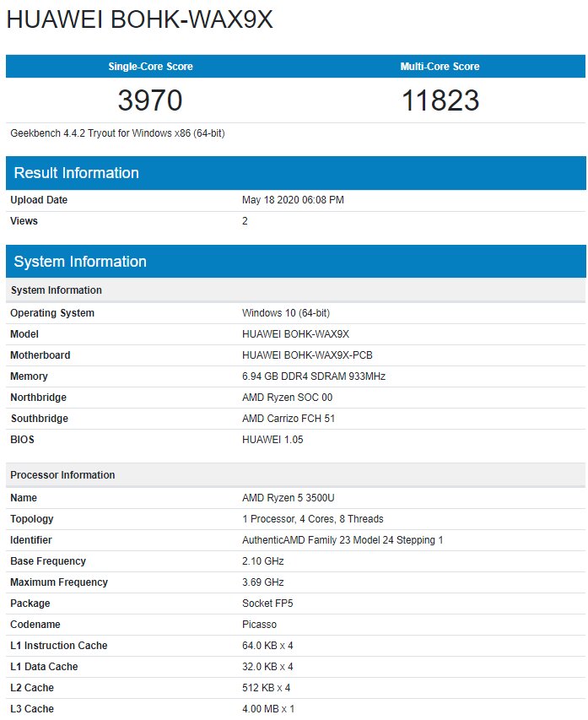The height and width of the screenshot is (720, 588).
Task: Click the Views label
Action: (x=24, y=221)
